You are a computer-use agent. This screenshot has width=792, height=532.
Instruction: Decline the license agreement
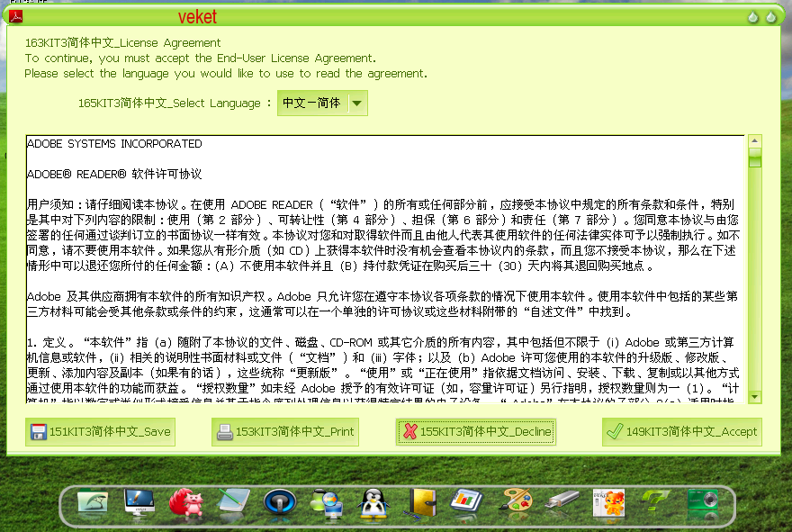pos(476,432)
